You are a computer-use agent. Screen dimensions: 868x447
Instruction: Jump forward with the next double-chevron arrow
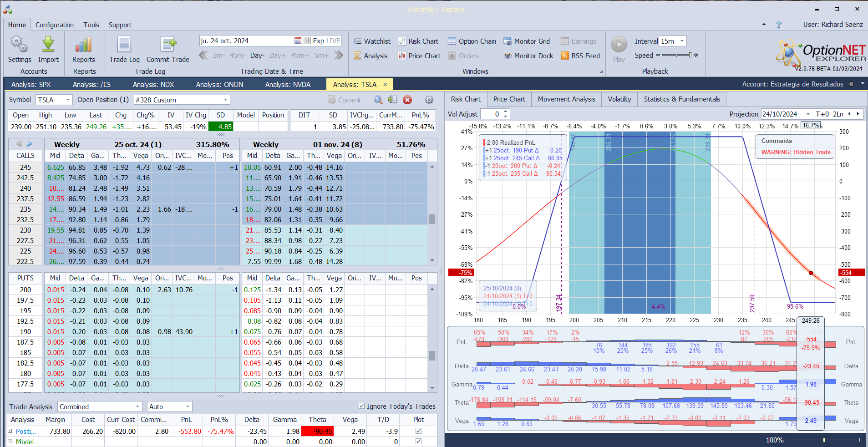(x=338, y=55)
